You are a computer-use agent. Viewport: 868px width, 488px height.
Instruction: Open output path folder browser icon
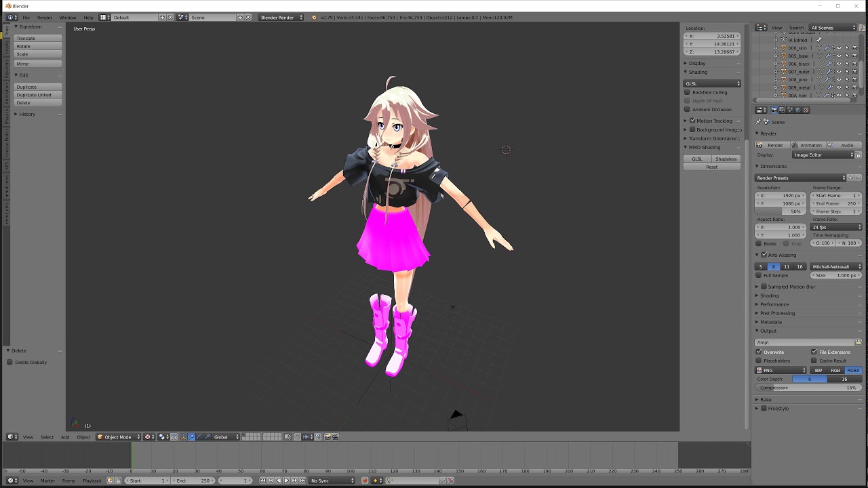[859, 342]
